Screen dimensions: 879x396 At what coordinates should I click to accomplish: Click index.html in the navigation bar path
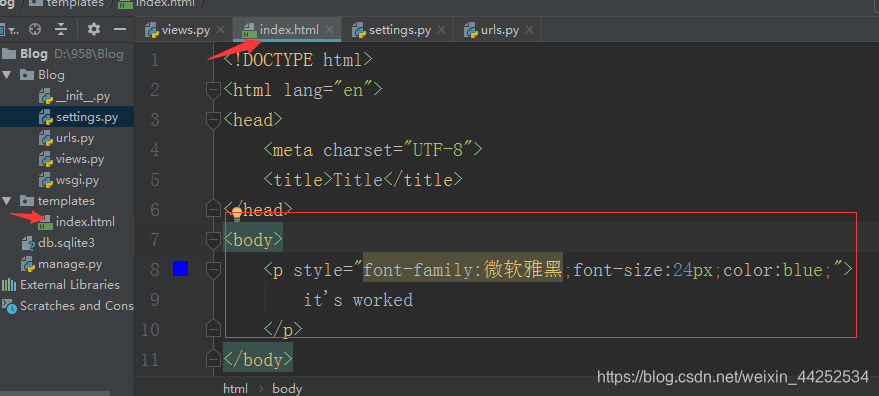tap(165, 3)
